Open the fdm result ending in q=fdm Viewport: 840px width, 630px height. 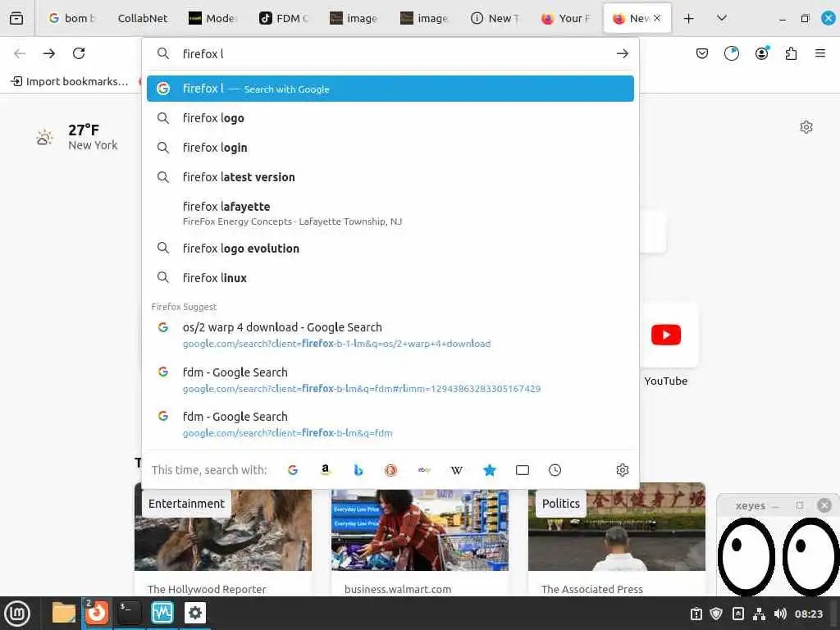click(390, 424)
